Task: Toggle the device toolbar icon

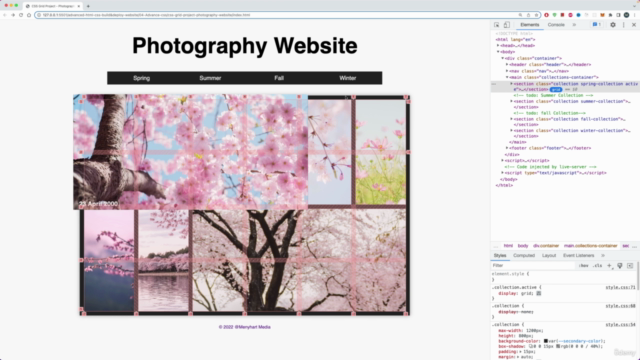Action: [507, 25]
